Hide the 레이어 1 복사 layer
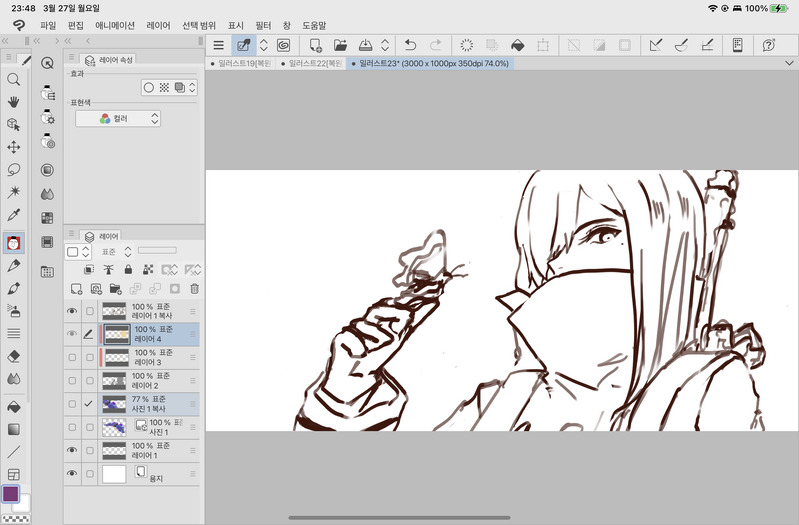Viewport: 799px width, 525px height. (x=72, y=311)
